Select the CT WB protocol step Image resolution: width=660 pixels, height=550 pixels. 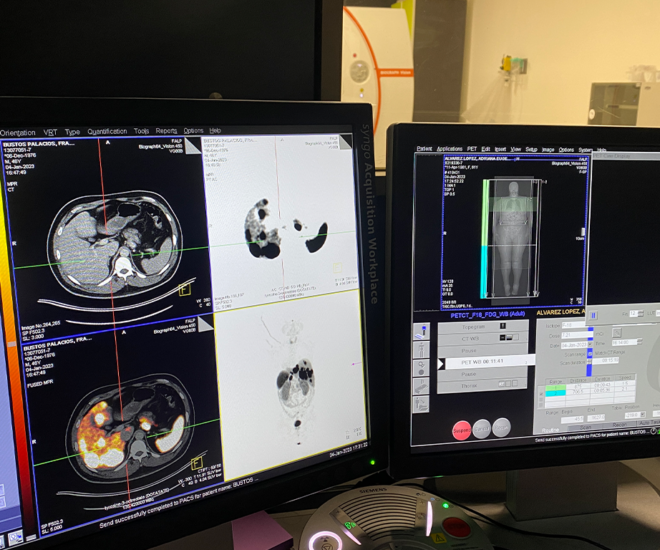(483, 338)
